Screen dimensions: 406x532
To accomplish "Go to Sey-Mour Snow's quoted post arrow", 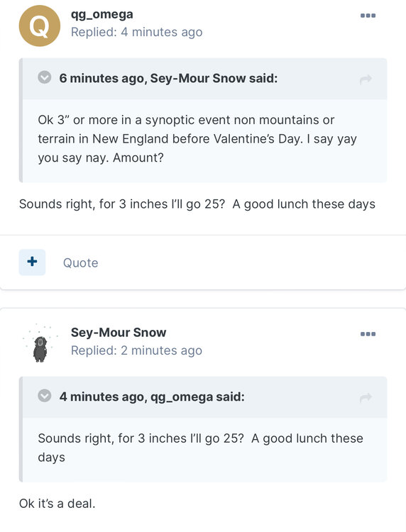I will pyautogui.click(x=366, y=79).
